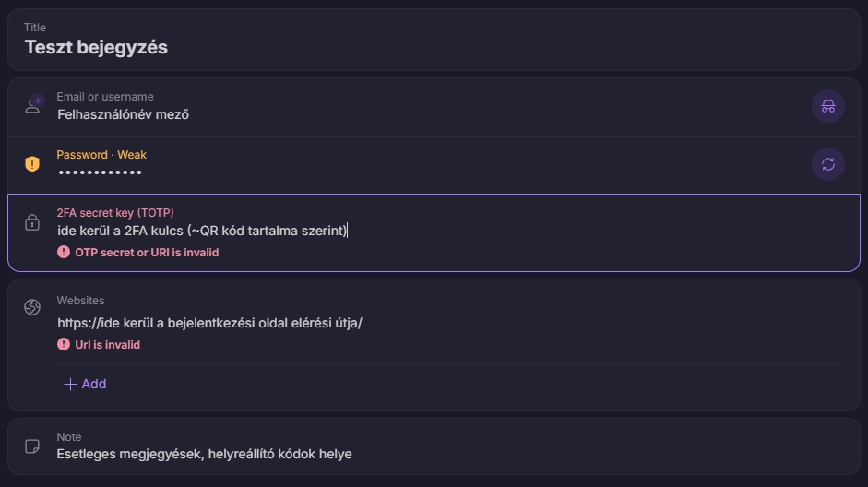Click the plus icon to add website
868x487 pixels.
70,384
